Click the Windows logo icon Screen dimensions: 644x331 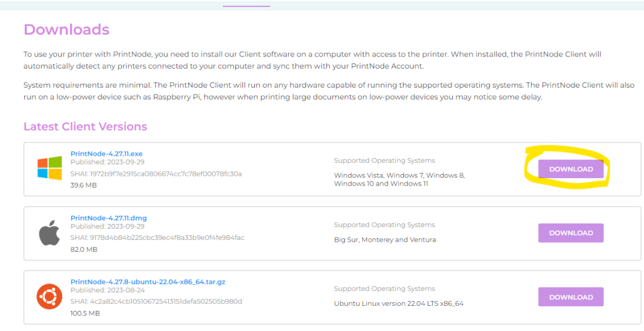coord(49,168)
